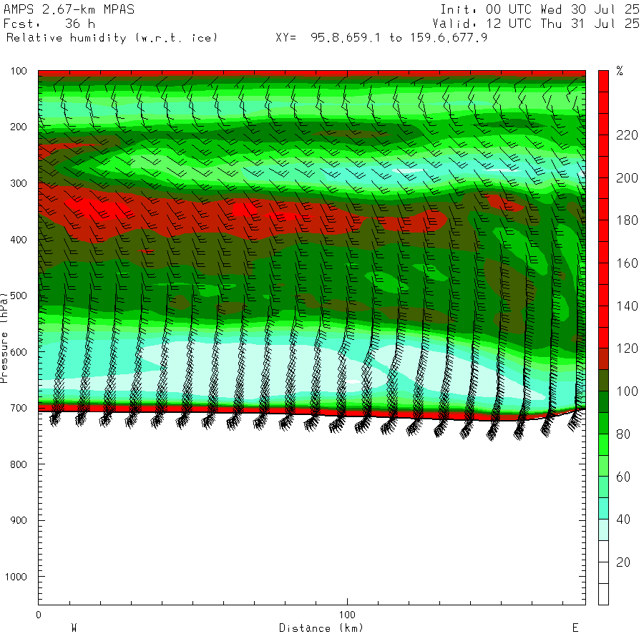Click the dark red 110–120% colorbar segment

click(x=603, y=359)
